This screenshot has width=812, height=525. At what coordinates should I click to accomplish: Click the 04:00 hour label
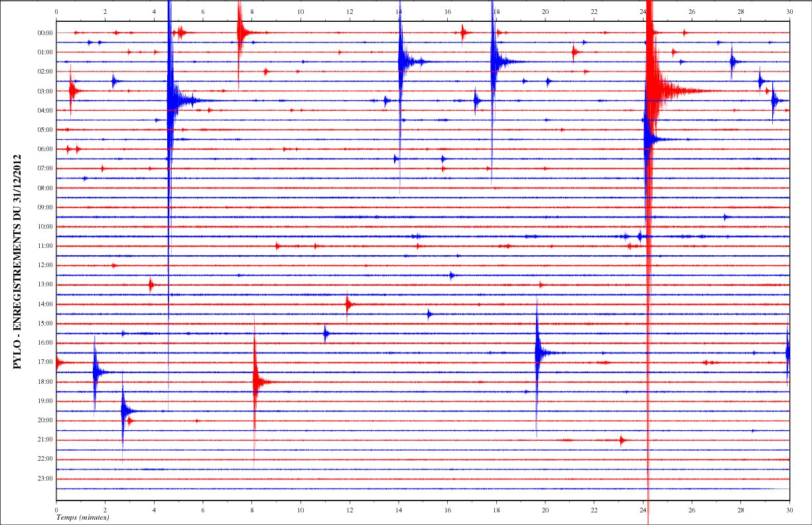pyautogui.click(x=45, y=110)
